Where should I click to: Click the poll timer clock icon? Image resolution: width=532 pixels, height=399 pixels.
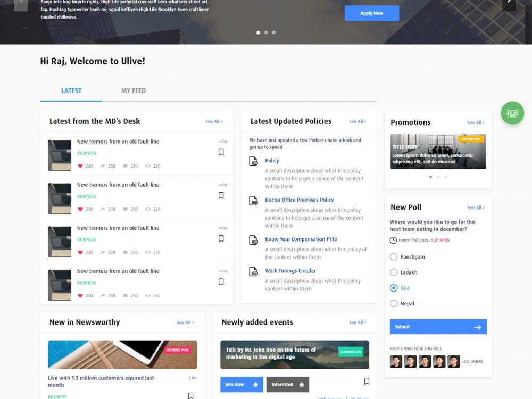[393, 240]
